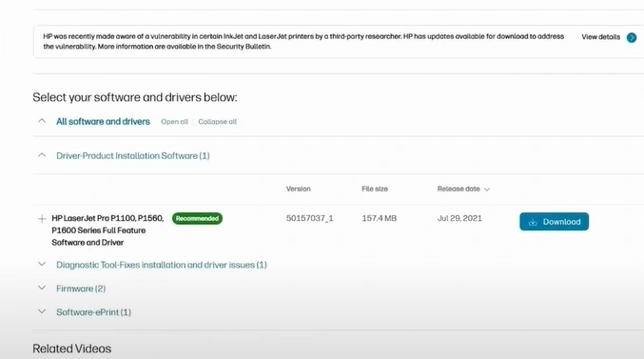The height and width of the screenshot is (359, 644).
Task: Click the Version column header
Action: [x=298, y=189]
